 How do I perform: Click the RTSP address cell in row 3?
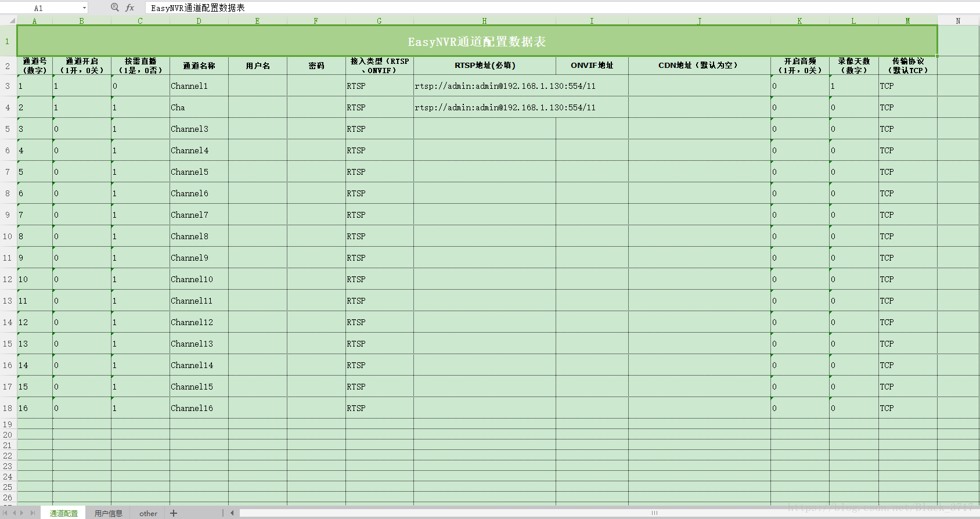(485, 86)
